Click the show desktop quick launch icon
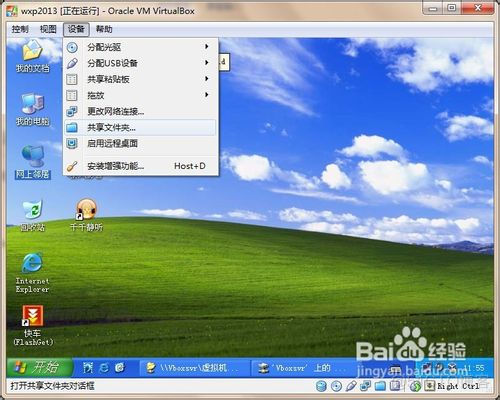This screenshot has width=500, height=400. tap(88, 368)
